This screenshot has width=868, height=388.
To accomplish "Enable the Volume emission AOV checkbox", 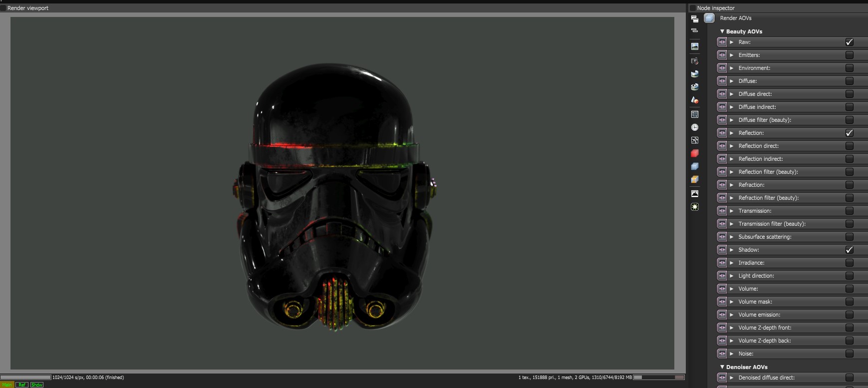I will point(850,315).
